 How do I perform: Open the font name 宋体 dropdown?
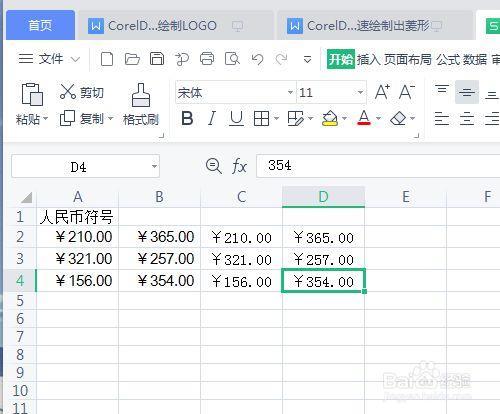(x=290, y=92)
